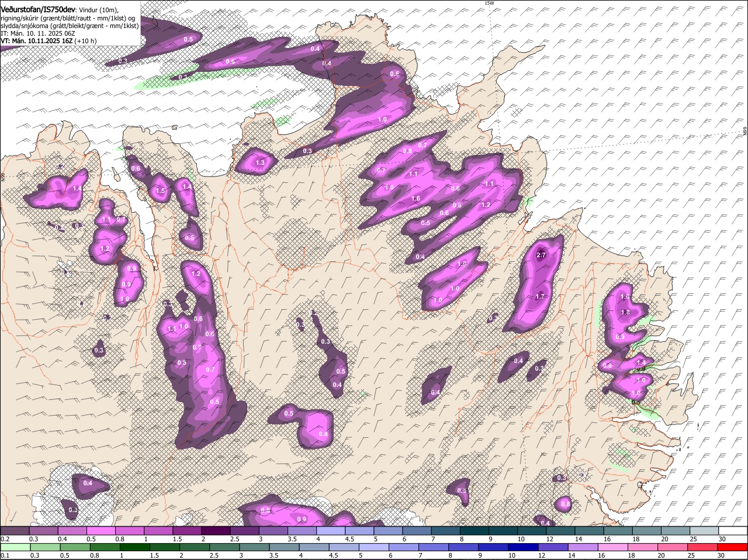Click the "12" label of the upper legend scale
748x560 pixels.
tap(549, 539)
